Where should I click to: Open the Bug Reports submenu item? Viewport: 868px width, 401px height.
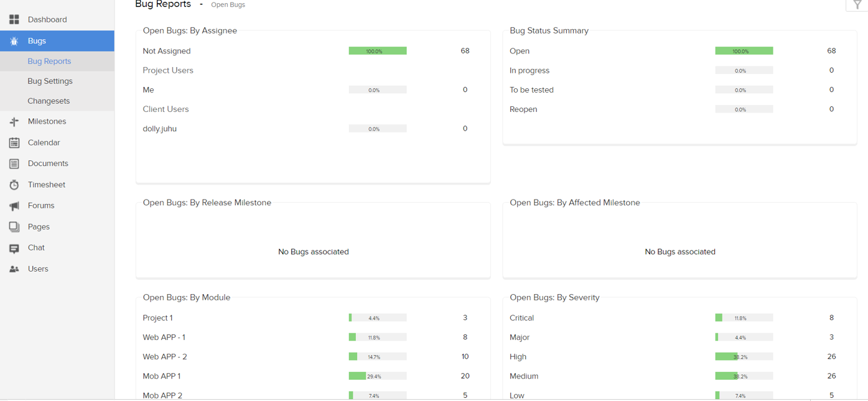click(x=49, y=61)
